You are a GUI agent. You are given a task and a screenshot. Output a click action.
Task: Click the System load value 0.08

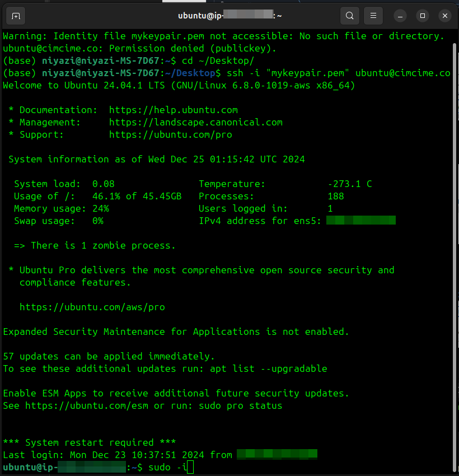pos(104,184)
